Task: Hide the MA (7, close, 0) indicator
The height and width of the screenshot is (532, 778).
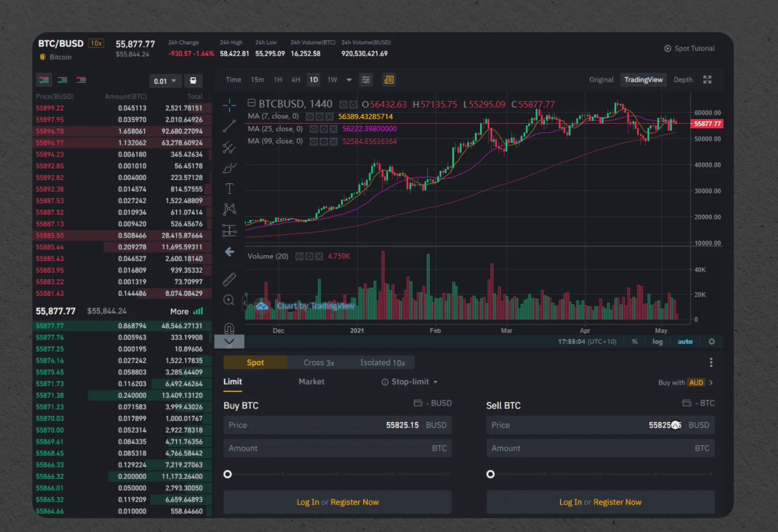Action: pos(310,116)
